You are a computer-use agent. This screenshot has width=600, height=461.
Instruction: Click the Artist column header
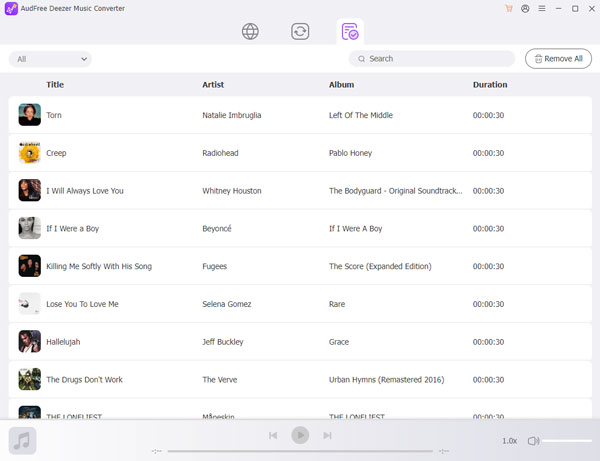pyautogui.click(x=213, y=85)
